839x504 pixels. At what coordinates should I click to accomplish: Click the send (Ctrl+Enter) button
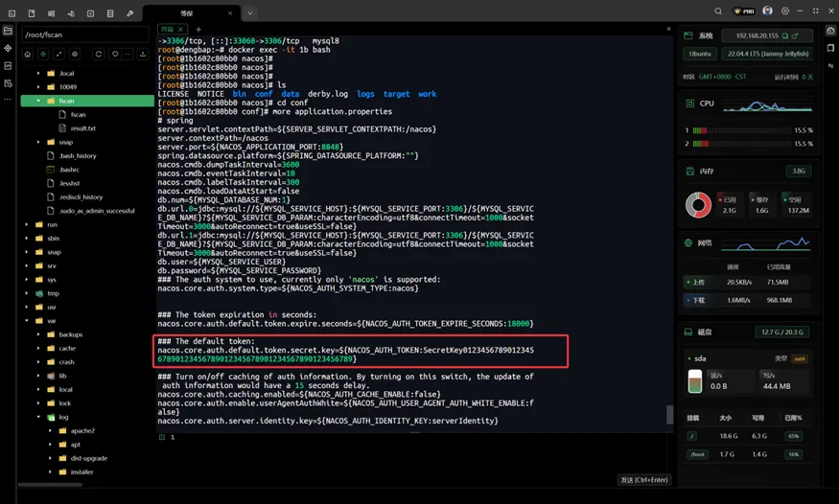(645, 479)
